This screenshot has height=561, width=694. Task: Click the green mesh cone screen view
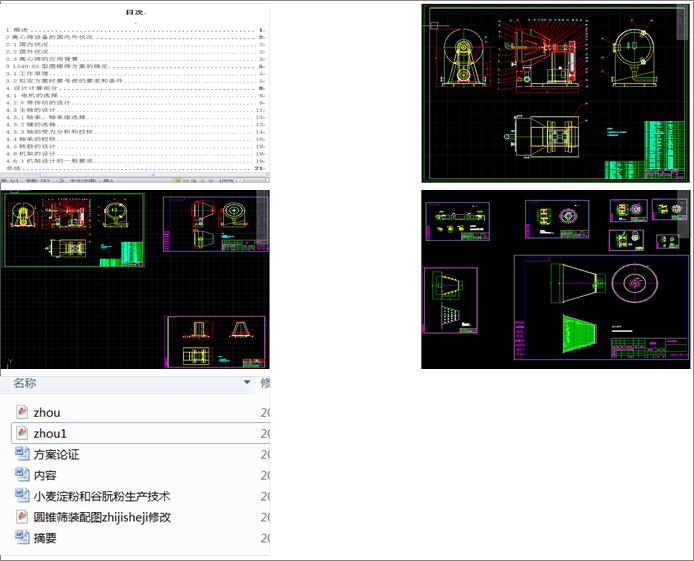click(580, 334)
